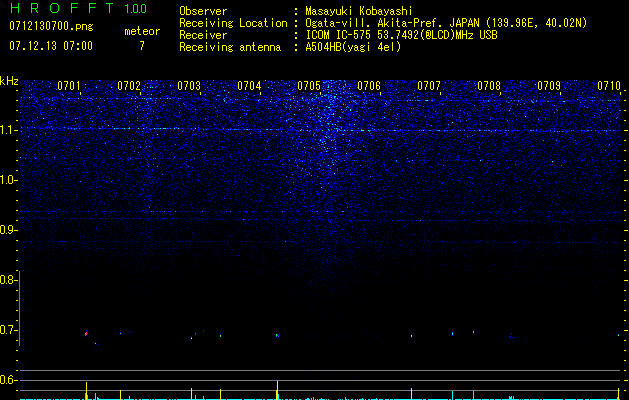Click the 'Observer' field label

coord(203,11)
